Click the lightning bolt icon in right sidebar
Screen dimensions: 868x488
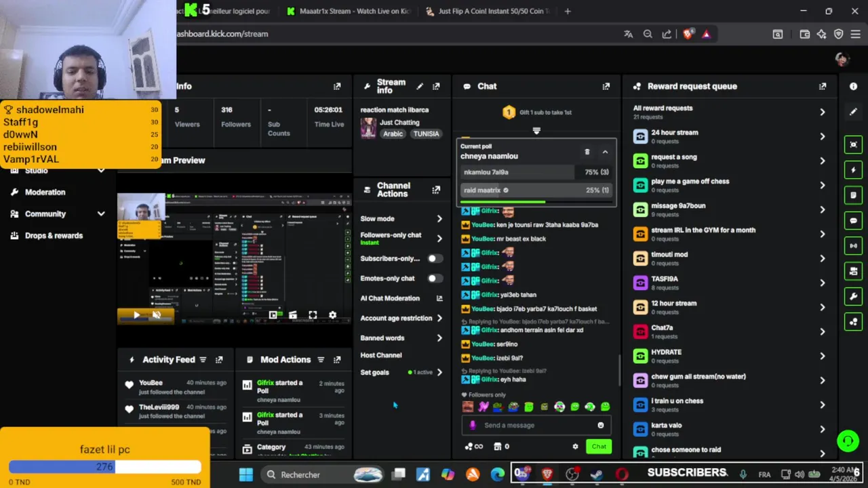(x=853, y=169)
